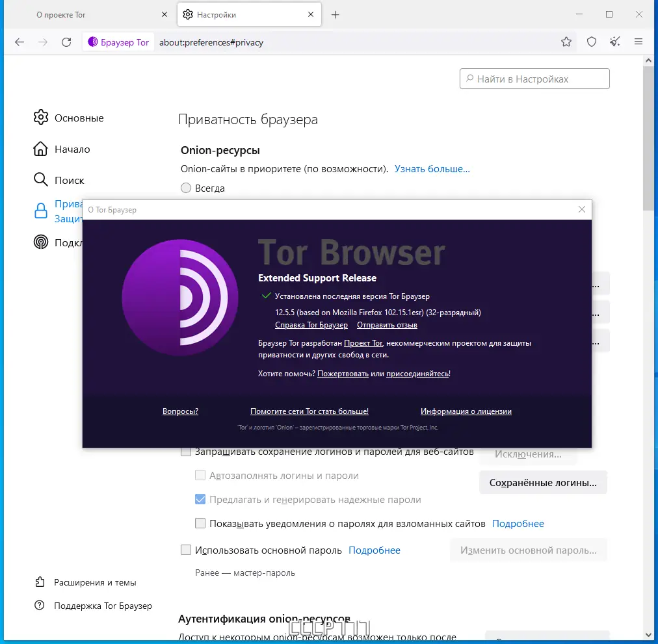Click the scrollbar down arrow
Screen dimensions: 658x644
pyautogui.click(x=648, y=635)
